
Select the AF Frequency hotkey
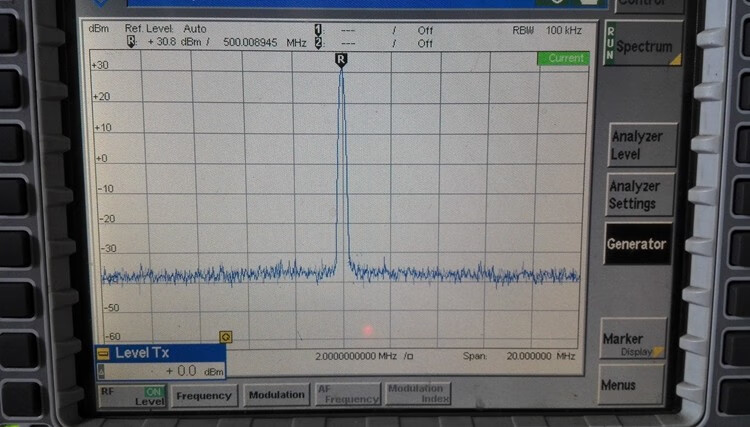click(348, 394)
